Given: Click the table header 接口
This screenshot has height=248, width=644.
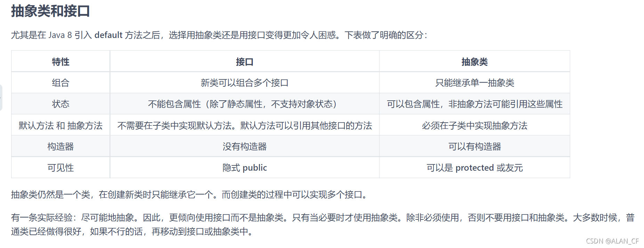Looking at the screenshot, I should pos(244,62).
